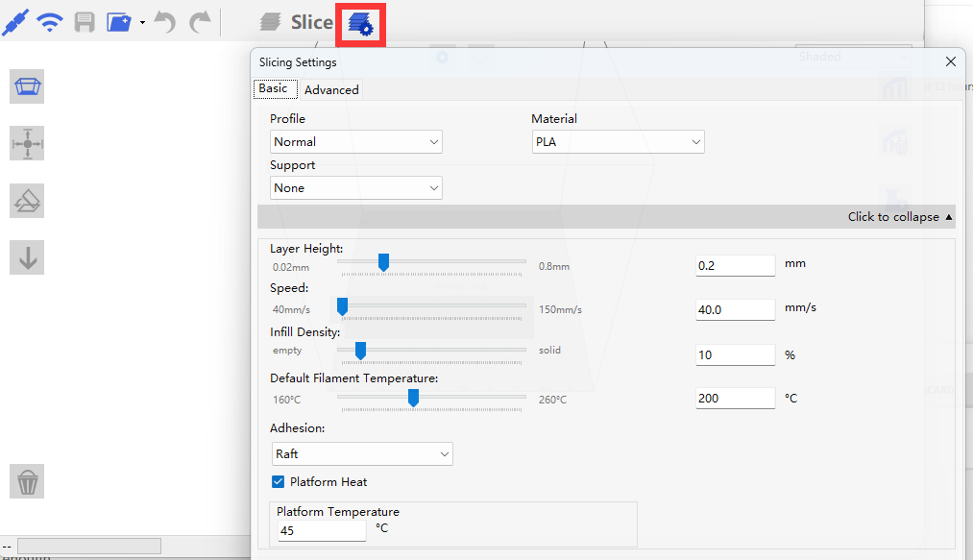The image size is (973, 560).
Task: Collapse the settings via Click to collapse
Action: click(900, 217)
